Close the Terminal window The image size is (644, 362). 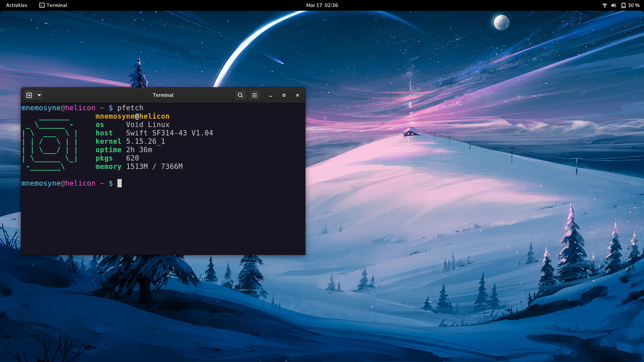(x=298, y=96)
